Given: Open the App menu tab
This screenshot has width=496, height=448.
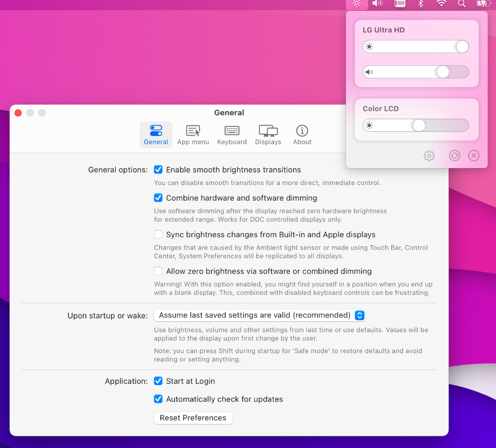Looking at the screenshot, I should [x=193, y=135].
